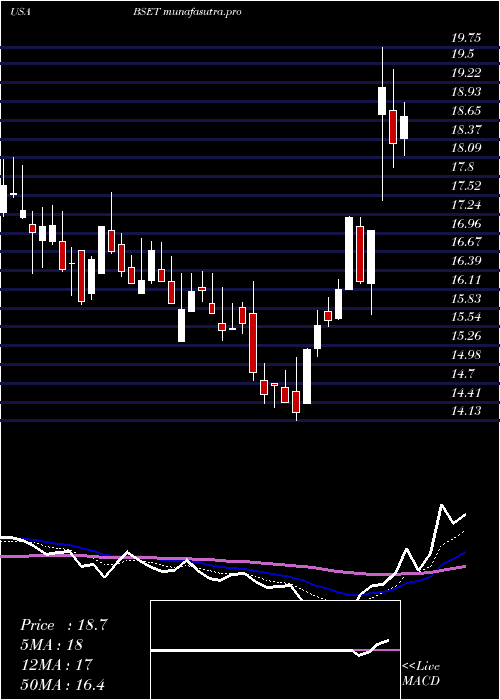The image size is (500, 700).
Task: Click the lowest red candle near 14.13
Action: coord(296,389)
